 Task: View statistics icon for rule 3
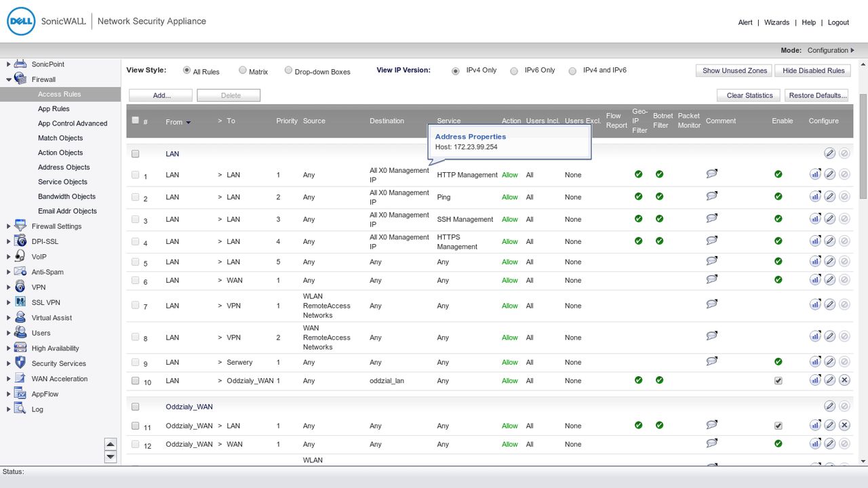click(x=815, y=220)
